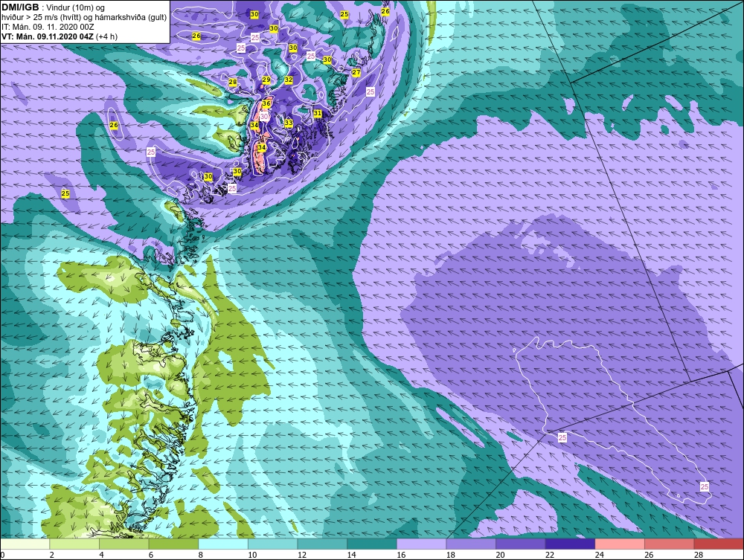This screenshot has height=560, width=744.
Task: Click the legend tick label 20
Action: (x=501, y=555)
